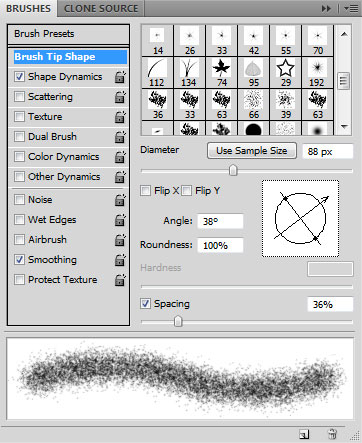Select the 14 starburst brush preset
362x443 pixels.
click(x=157, y=41)
